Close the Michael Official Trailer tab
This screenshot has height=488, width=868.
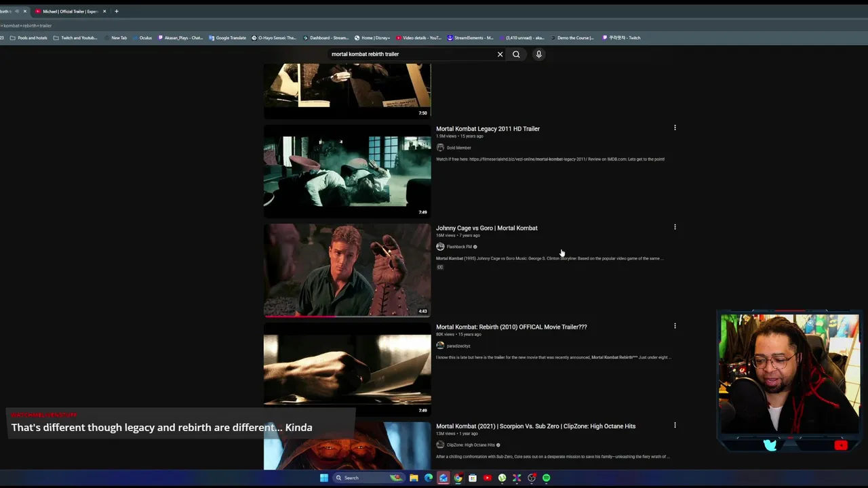[x=104, y=12]
